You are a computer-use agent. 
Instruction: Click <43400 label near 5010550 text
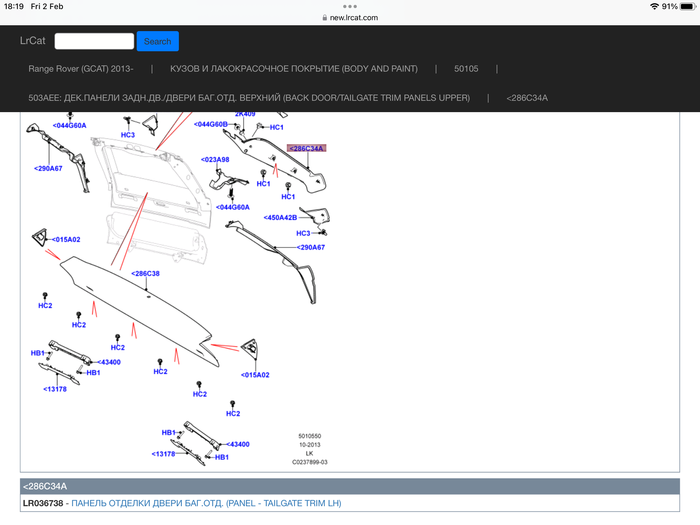point(238,444)
